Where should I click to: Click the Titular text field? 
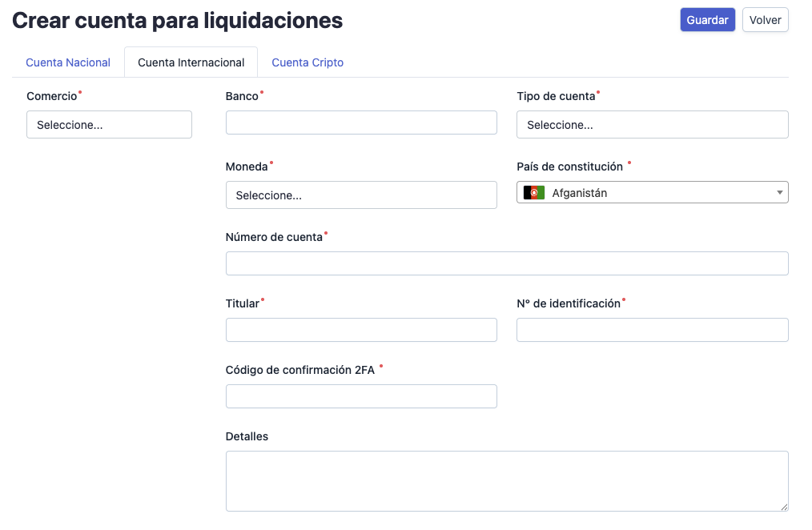(360, 329)
